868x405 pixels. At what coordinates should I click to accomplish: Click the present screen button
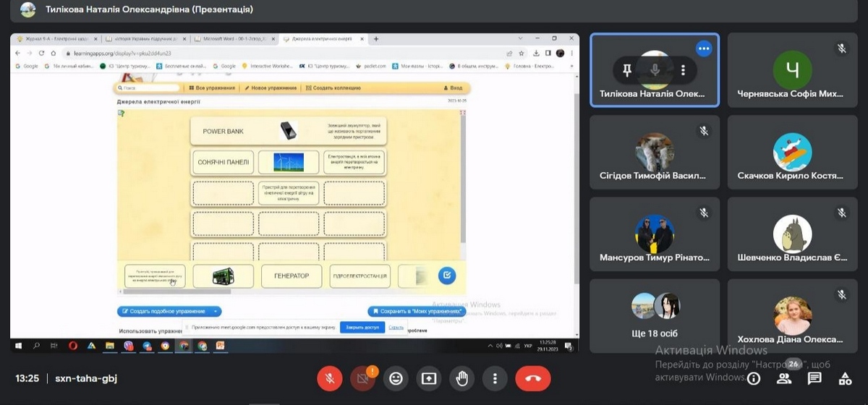429,378
